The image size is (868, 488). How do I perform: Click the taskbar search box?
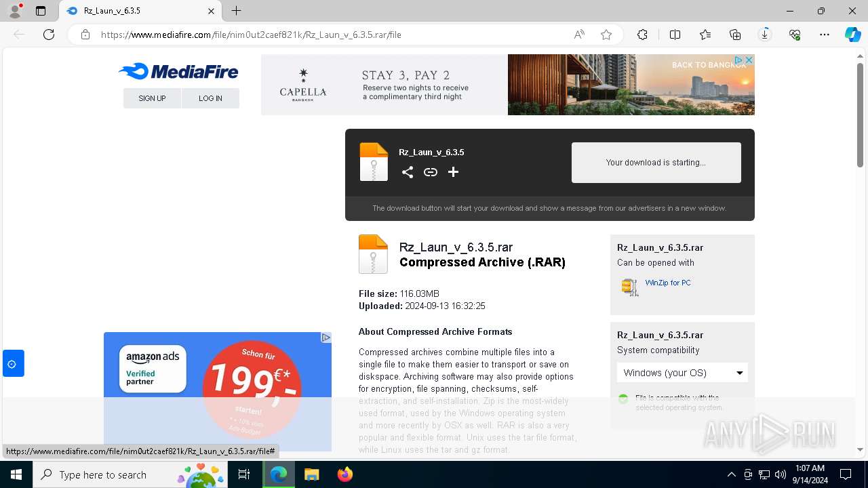[131, 474]
